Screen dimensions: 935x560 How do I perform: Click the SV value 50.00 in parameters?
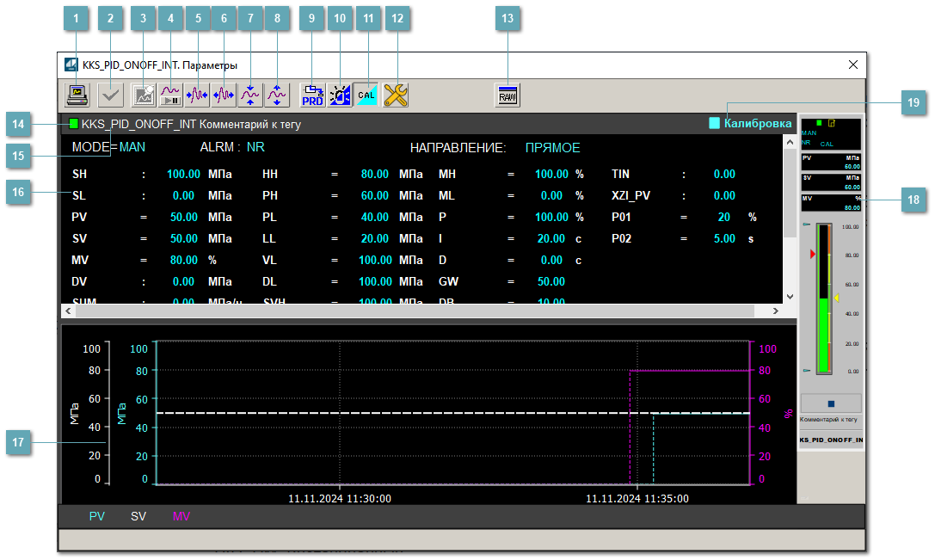pos(183,238)
